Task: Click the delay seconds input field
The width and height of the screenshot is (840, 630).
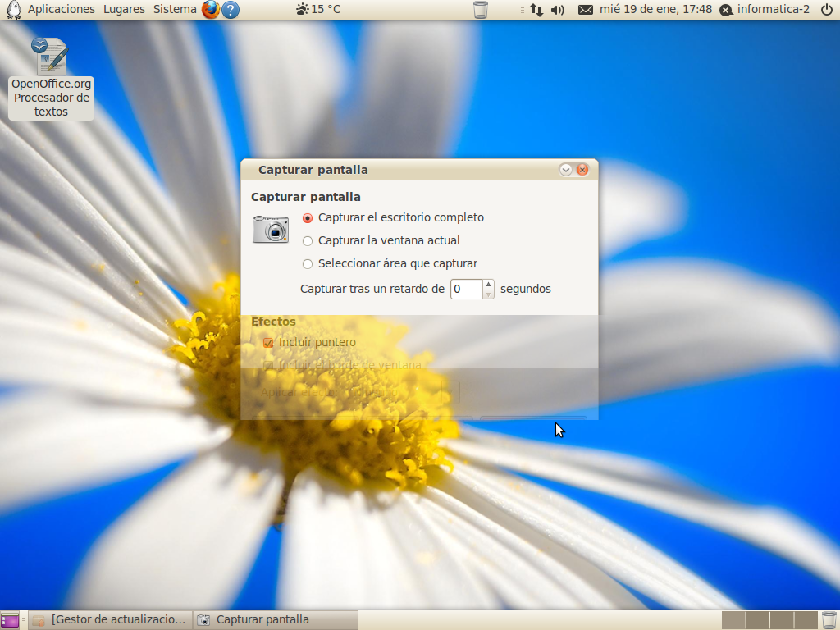Action: point(466,289)
